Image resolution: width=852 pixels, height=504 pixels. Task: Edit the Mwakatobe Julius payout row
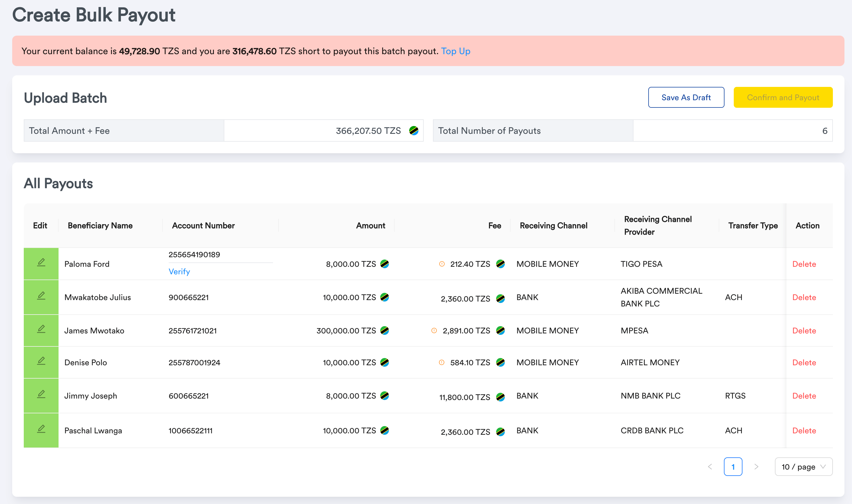pos(41,296)
